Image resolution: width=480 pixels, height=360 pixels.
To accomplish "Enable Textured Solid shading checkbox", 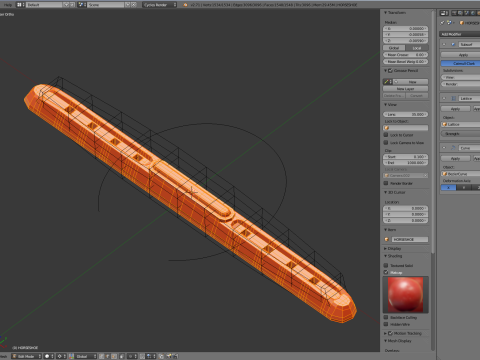I will [x=386, y=265].
